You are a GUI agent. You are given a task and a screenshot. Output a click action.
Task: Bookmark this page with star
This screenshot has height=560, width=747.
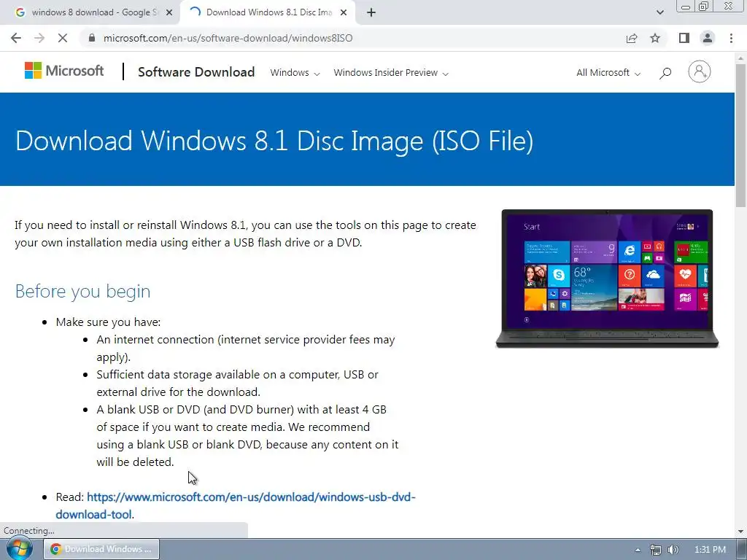[656, 38]
